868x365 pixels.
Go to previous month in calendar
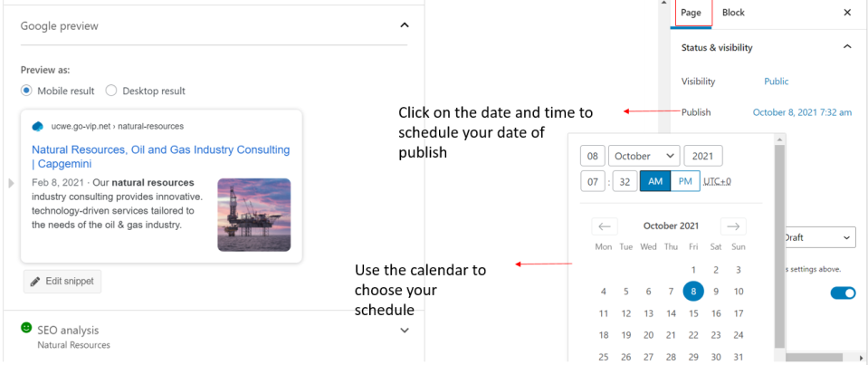coord(606,226)
